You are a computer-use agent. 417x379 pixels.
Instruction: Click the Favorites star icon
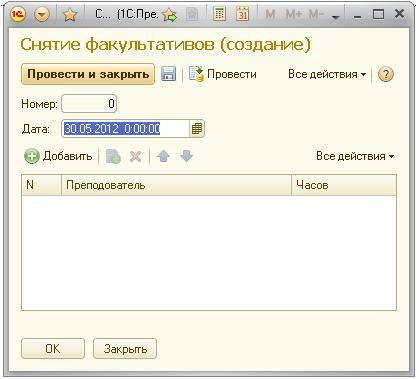coord(70,14)
